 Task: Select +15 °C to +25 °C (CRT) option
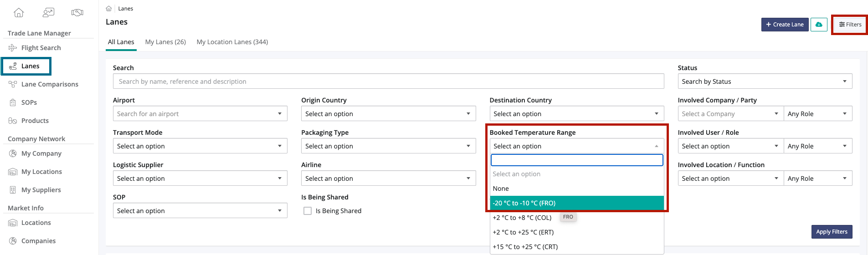pyautogui.click(x=576, y=247)
